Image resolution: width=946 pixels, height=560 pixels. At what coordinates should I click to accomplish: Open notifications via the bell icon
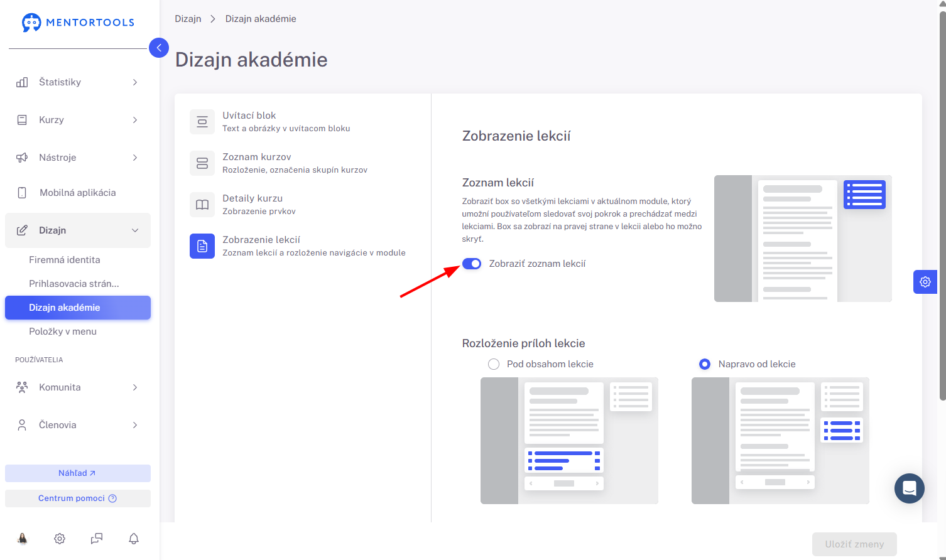[134, 539]
